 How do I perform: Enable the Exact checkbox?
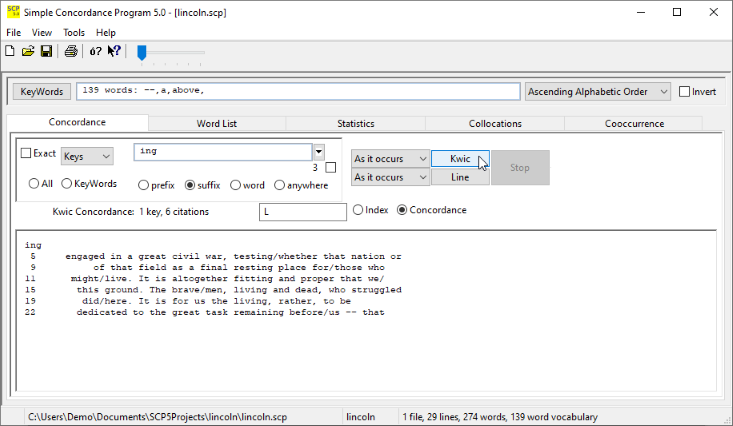click(x=27, y=154)
